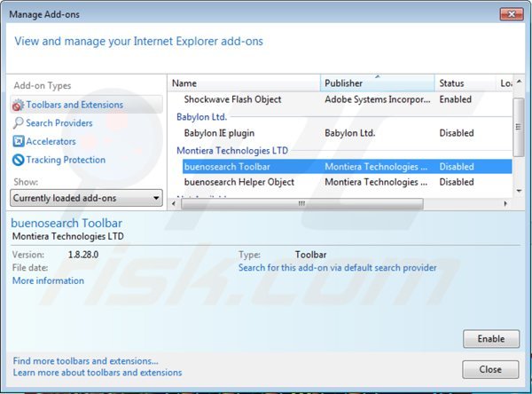Sort list by Name column header
Image resolution: width=532 pixels, height=394 pixels.
coord(244,83)
